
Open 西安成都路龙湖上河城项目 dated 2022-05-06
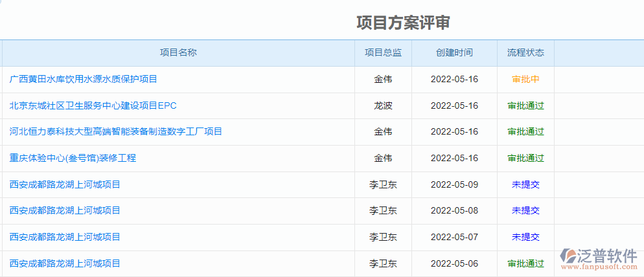[65, 263]
